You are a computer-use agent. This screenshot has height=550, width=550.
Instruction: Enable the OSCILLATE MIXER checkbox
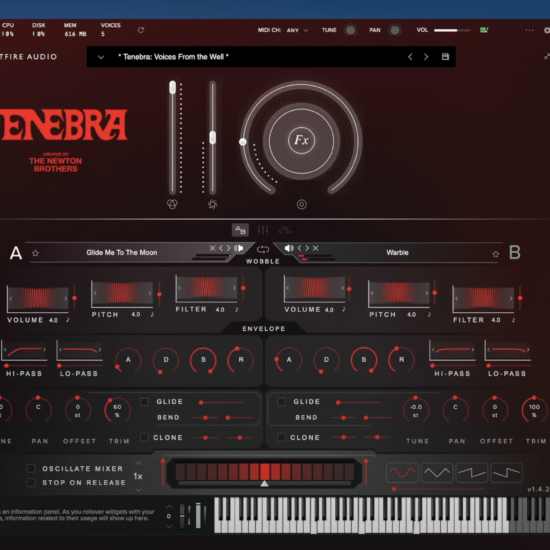point(31,468)
